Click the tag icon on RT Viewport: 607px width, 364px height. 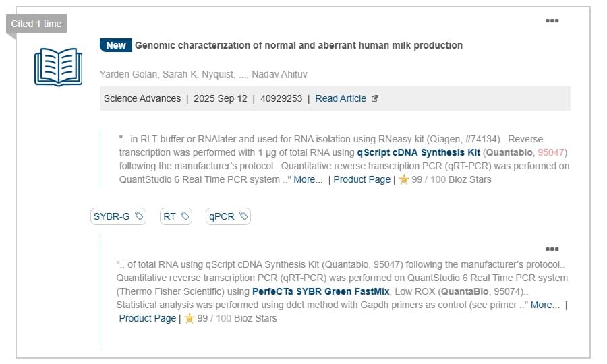(x=185, y=216)
